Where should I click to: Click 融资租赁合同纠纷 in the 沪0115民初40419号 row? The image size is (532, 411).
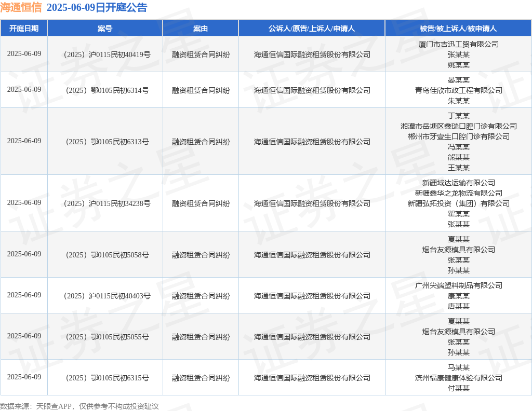click(201, 54)
